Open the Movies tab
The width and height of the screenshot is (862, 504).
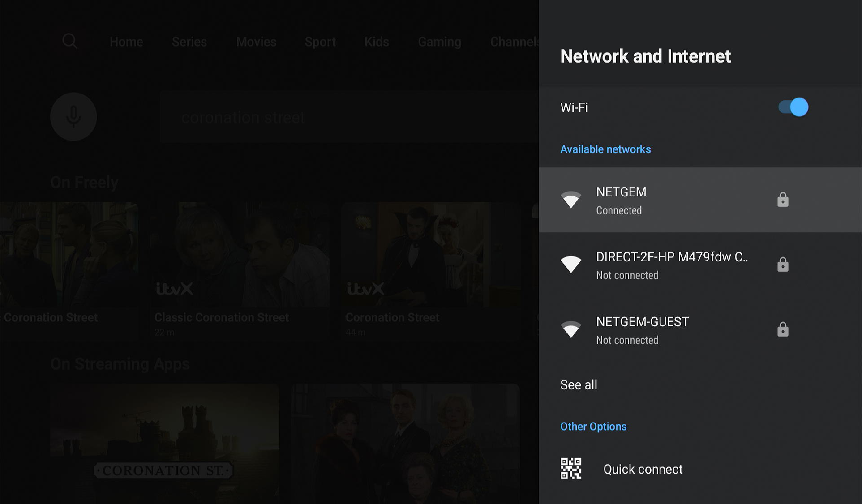(256, 42)
